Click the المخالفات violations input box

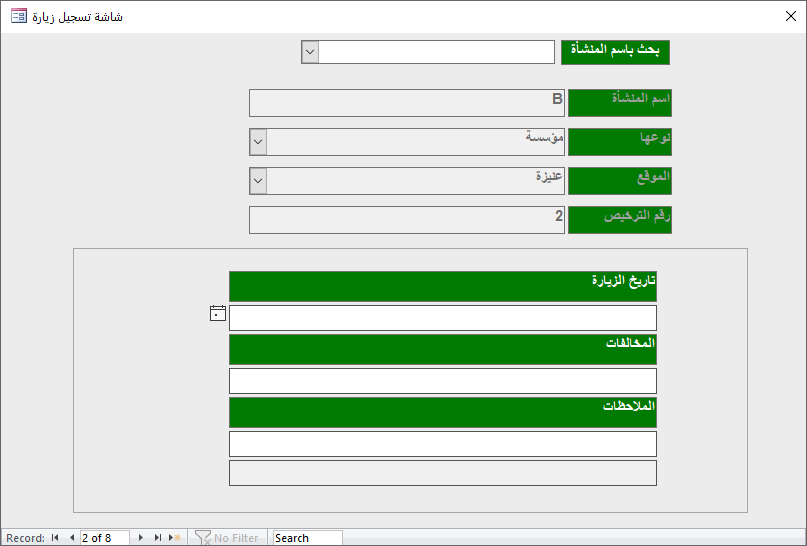[443, 381]
